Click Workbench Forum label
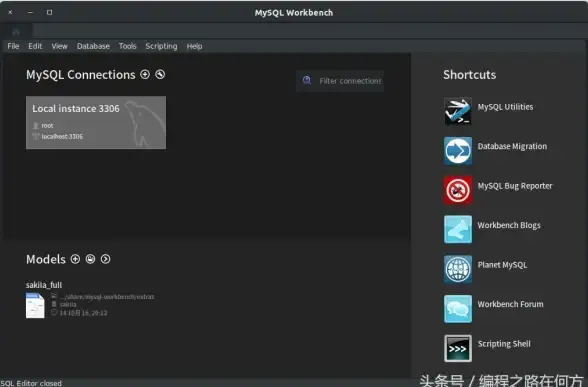Viewport: 588px width, 387px height. coord(510,304)
